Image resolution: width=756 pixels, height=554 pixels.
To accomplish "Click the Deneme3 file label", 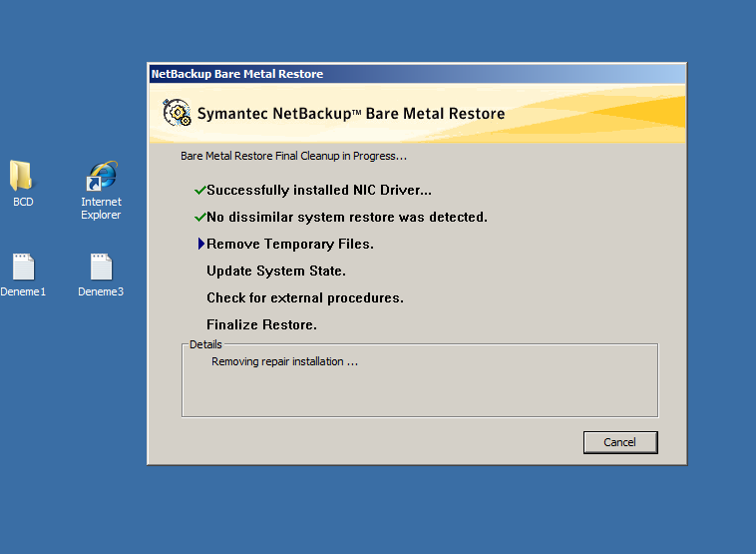I will pos(101,291).
